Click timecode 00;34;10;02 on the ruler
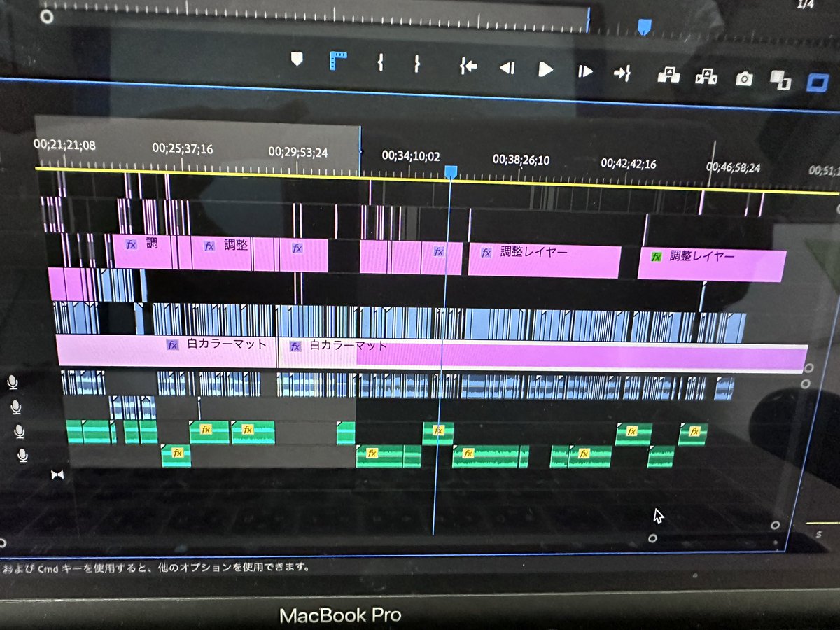Screen dimensions: 840x630 pyautogui.click(x=410, y=155)
